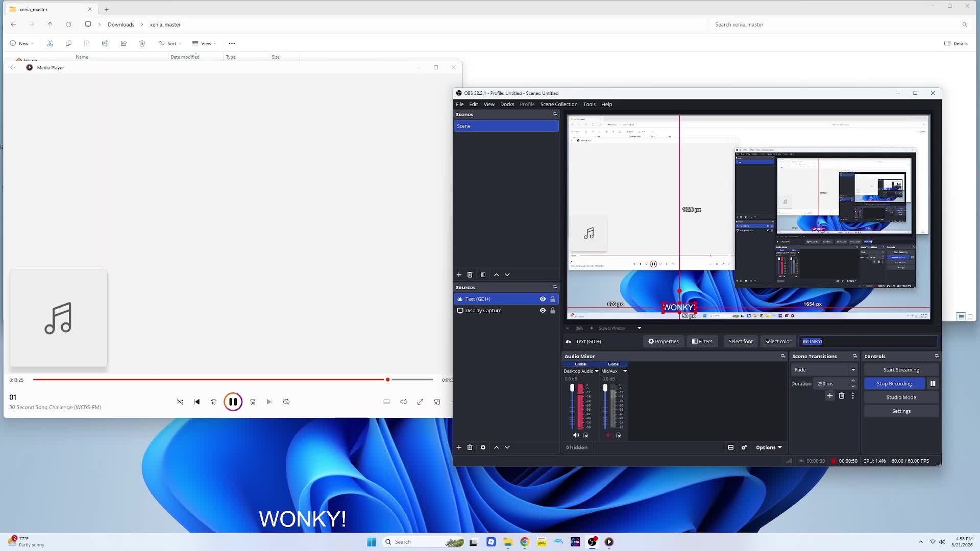The image size is (980, 551).
Task: Skip to next track in Media Player
Action: click(x=269, y=402)
